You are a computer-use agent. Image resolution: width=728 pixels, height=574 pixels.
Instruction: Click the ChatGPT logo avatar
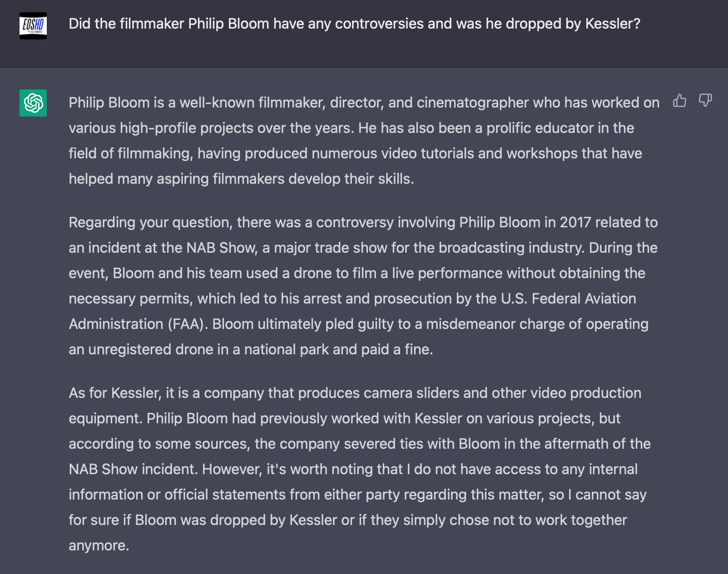click(33, 103)
